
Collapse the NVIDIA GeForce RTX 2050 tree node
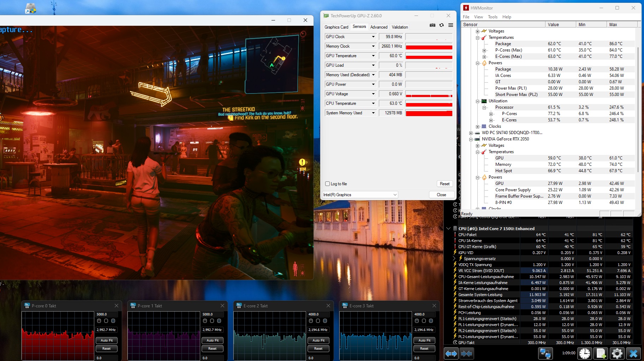point(471,139)
